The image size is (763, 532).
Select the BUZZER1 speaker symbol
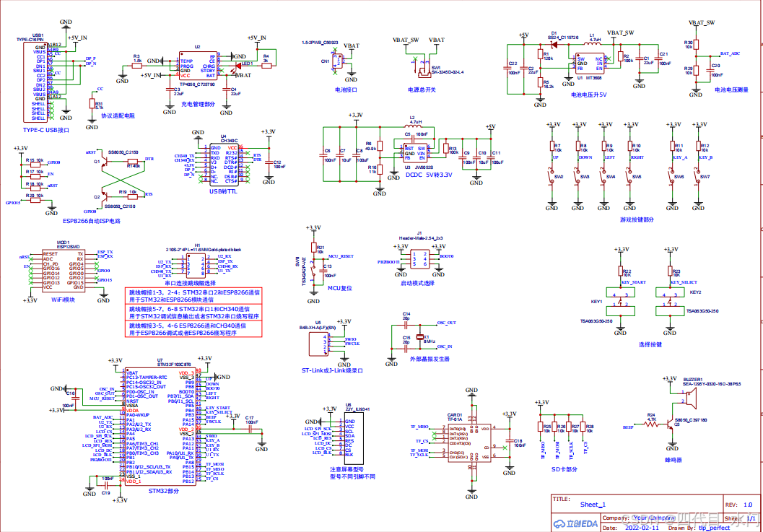coord(692,400)
